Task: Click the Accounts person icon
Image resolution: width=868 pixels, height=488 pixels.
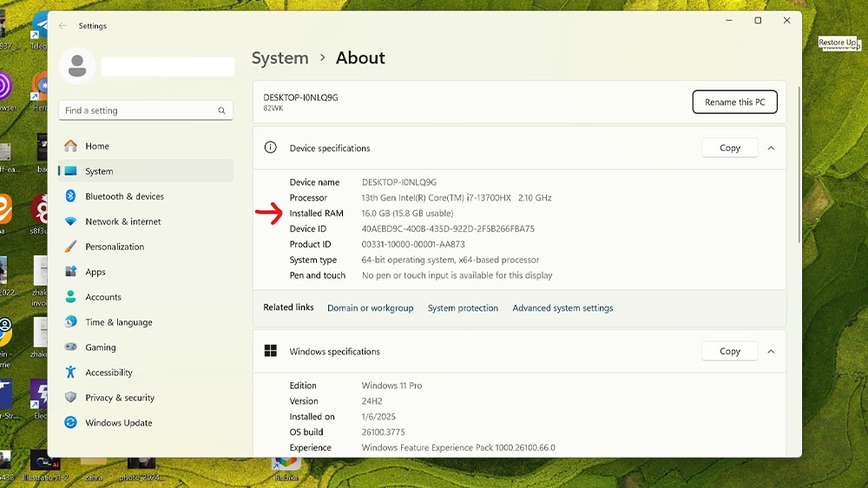Action: pos(70,297)
